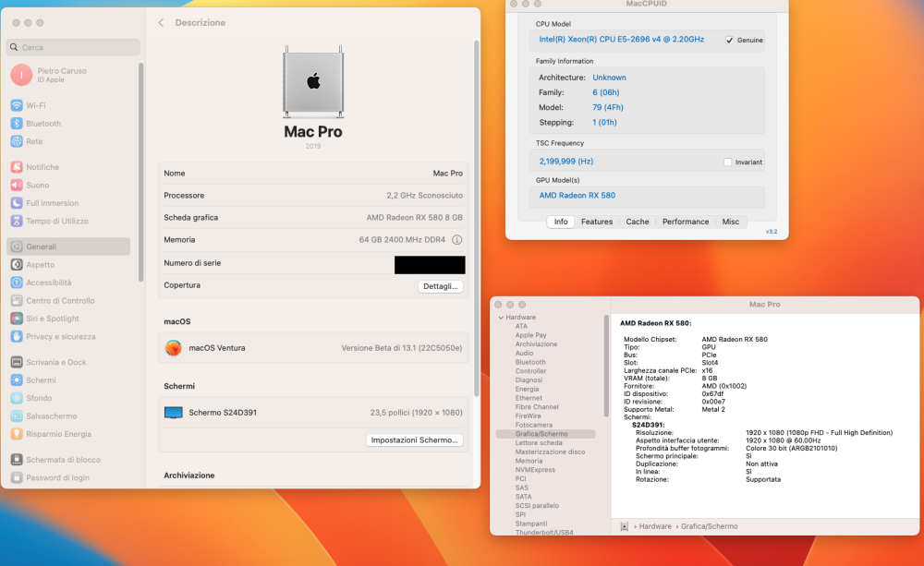Select Ethernet in hardware list
The image size is (924, 566).
(x=528, y=398)
